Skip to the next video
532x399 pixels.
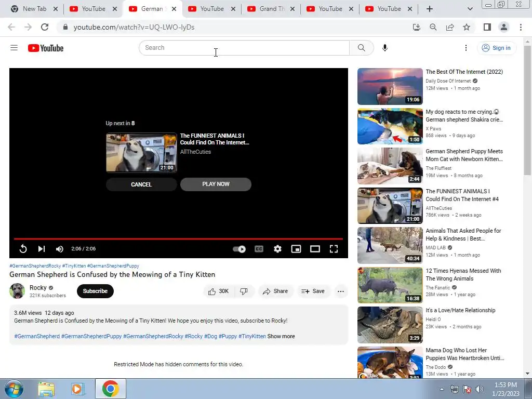click(x=42, y=249)
